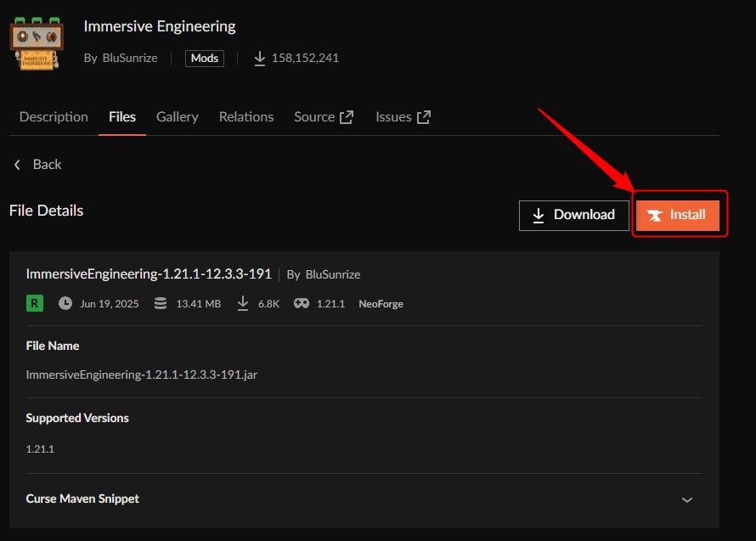Viewport: 756px width, 541px height.
Task: Click the file size stack icon
Action: point(161,303)
